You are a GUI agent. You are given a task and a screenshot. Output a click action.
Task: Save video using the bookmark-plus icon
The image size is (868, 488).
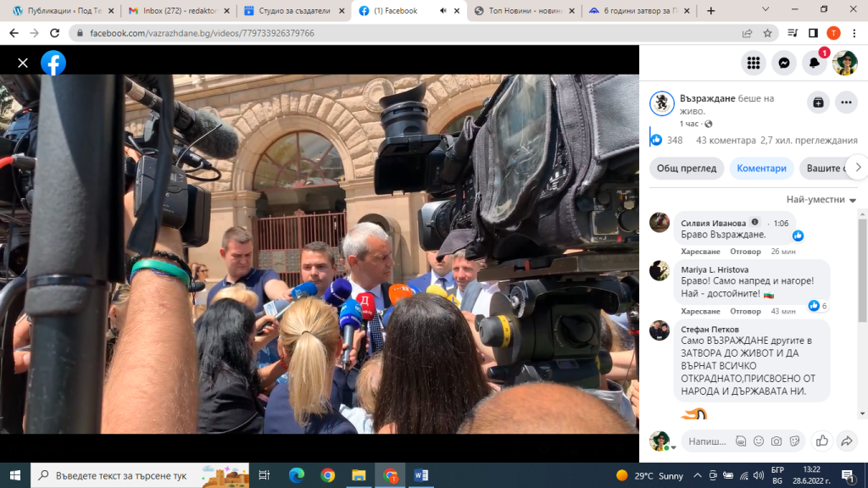pos(817,103)
